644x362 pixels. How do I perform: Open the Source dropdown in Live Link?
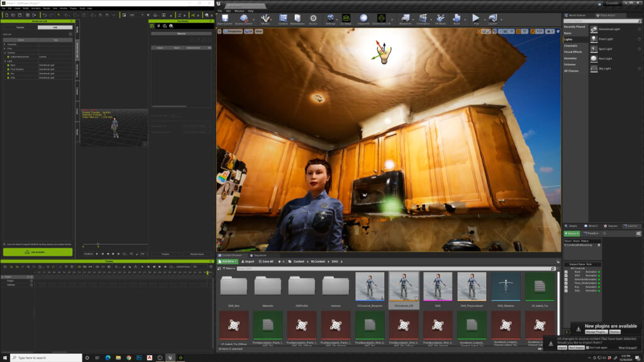point(572,234)
